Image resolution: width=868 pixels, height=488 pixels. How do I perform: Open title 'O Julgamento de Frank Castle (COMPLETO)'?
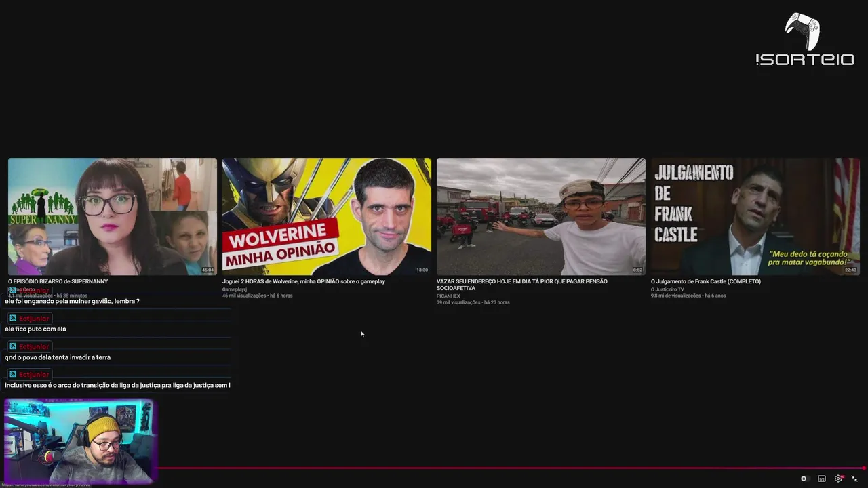(x=706, y=281)
